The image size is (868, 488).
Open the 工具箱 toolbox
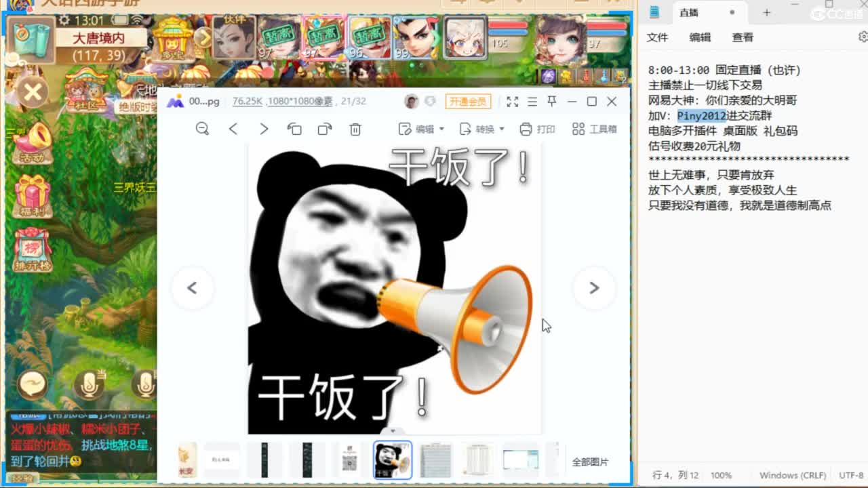point(594,129)
